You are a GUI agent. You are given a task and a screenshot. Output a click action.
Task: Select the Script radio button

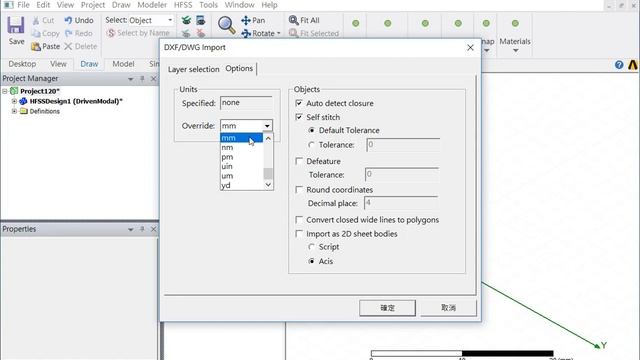click(x=311, y=247)
